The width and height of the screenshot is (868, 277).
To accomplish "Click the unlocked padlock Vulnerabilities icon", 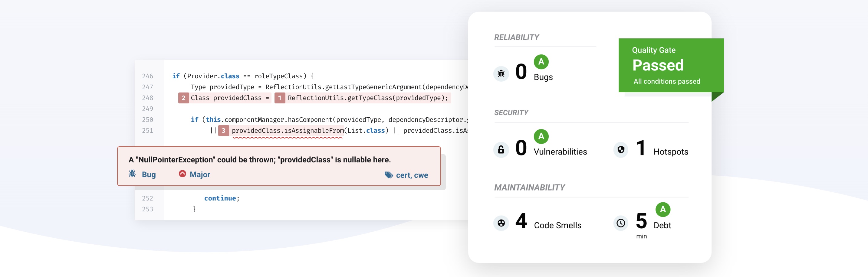I will point(501,149).
